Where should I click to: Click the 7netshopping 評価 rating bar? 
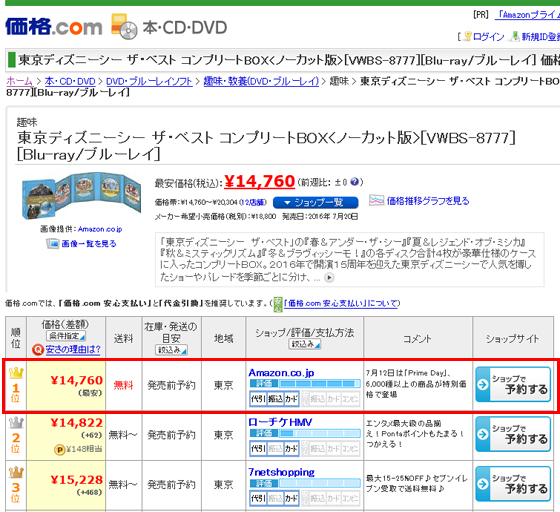coord(305,483)
